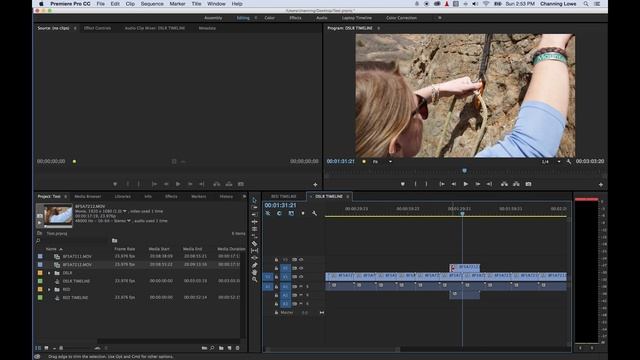Open Program monitor button editor plus
The height and width of the screenshot is (360, 640).
pyautogui.click(x=600, y=185)
